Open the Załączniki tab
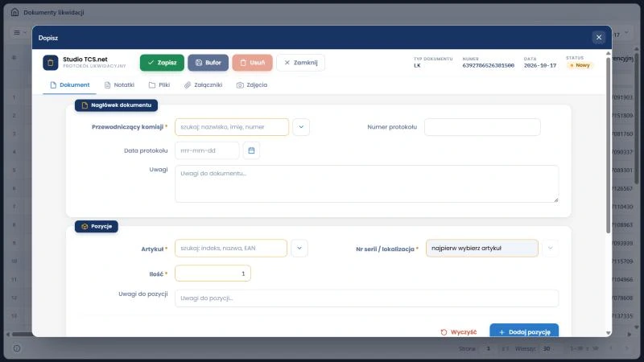The height and width of the screenshot is (362, 644). click(x=204, y=85)
